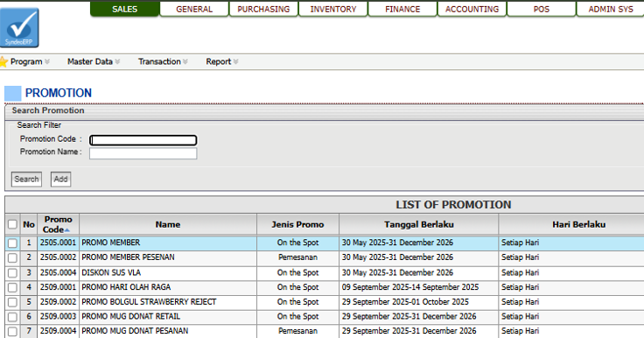The height and width of the screenshot is (338, 644).
Task: Focus the Promotion Code input field
Action: pyautogui.click(x=143, y=140)
